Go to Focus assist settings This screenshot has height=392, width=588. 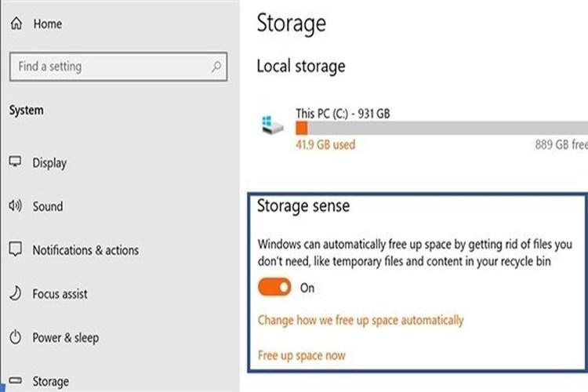(60, 294)
